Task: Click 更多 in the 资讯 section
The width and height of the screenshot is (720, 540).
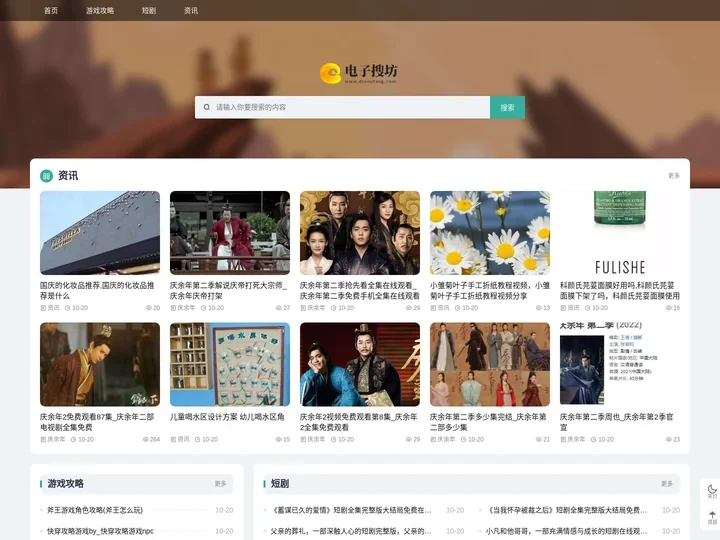Action: tap(674, 175)
